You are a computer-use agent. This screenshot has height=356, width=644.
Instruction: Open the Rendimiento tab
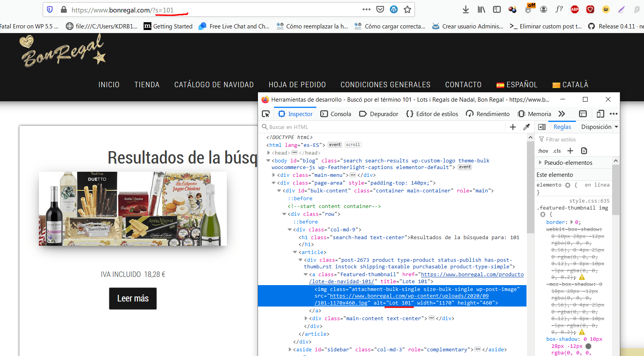(488, 114)
